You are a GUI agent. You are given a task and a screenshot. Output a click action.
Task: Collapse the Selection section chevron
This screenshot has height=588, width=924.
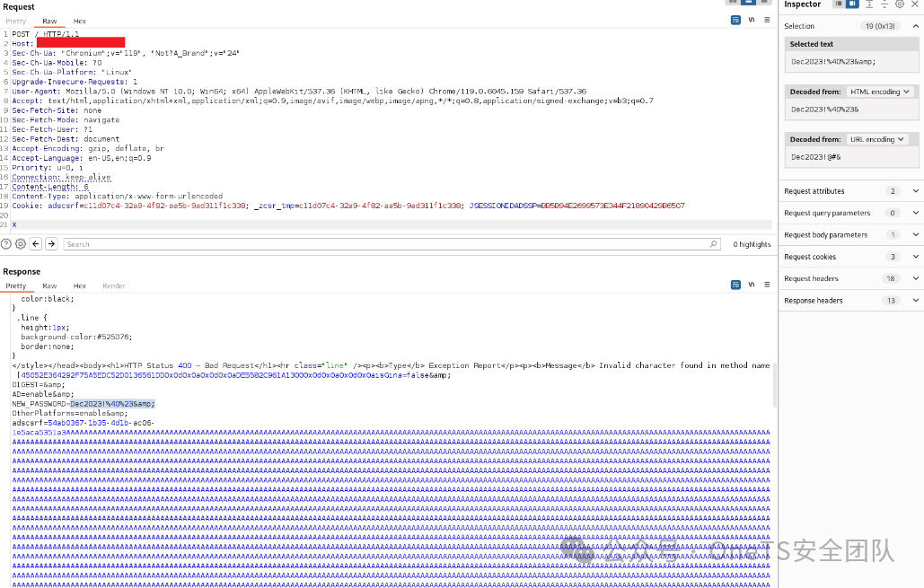coord(915,26)
